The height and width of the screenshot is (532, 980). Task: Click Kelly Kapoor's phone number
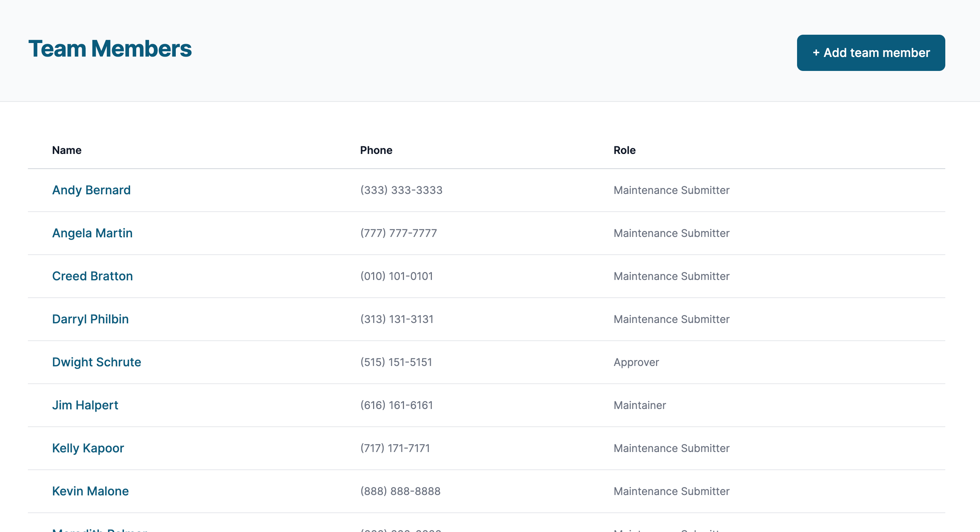(x=395, y=448)
